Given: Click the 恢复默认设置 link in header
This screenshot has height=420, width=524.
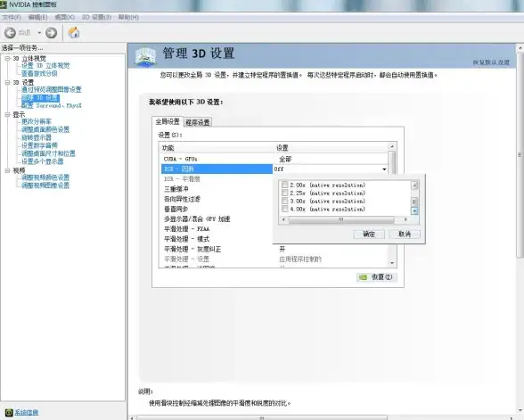Looking at the screenshot, I should click(491, 62).
